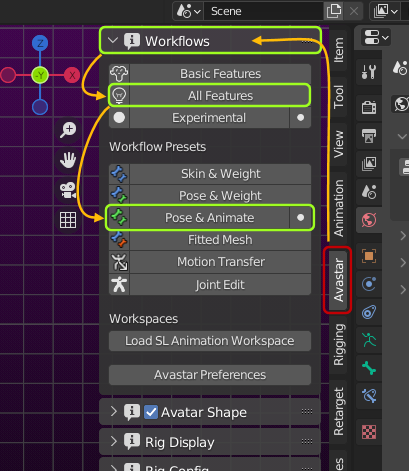Screen dimensions: 409x471
Task: Click the -Y axis on navigation gizmo
Action: [x=40, y=75]
